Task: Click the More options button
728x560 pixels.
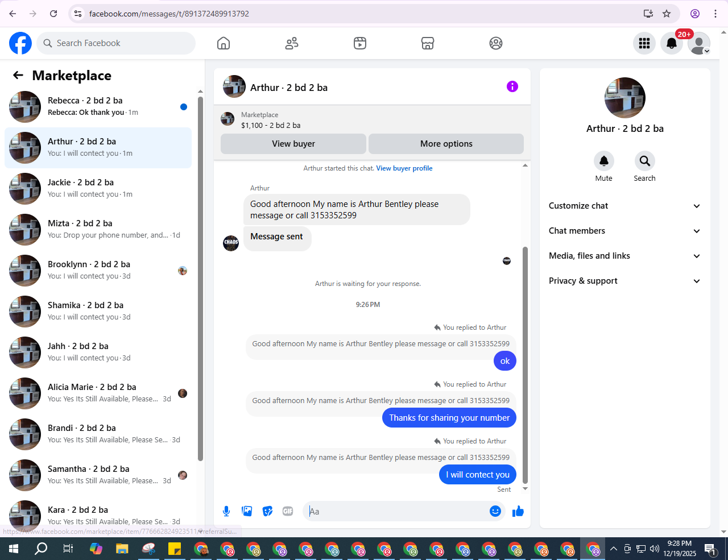Action: (x=446, y=144)
